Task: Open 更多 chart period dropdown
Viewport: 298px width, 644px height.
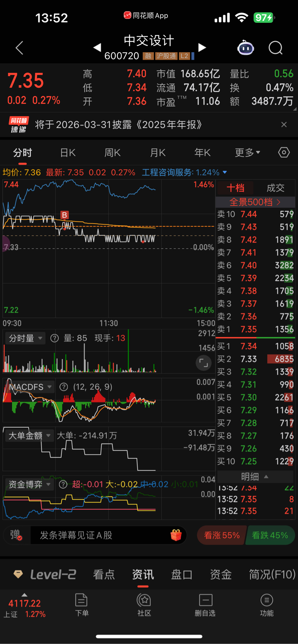Action: coord(248,153)
